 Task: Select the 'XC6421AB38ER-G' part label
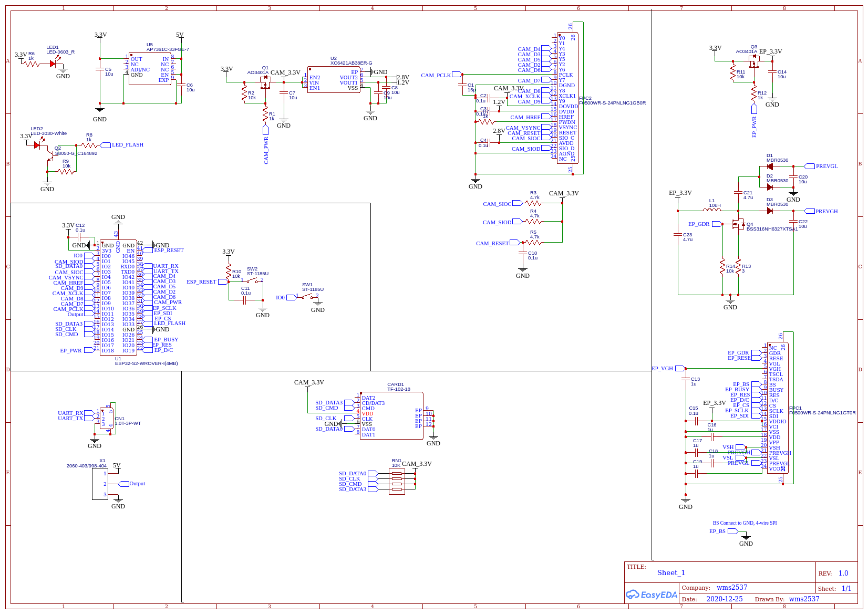pyautogui.click(x=351, y=63)
